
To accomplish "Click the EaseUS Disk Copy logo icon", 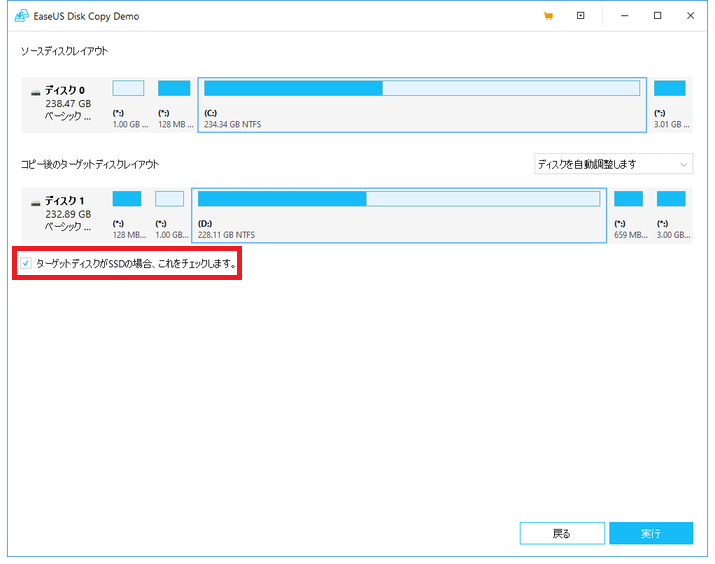I will coord(20,16).
